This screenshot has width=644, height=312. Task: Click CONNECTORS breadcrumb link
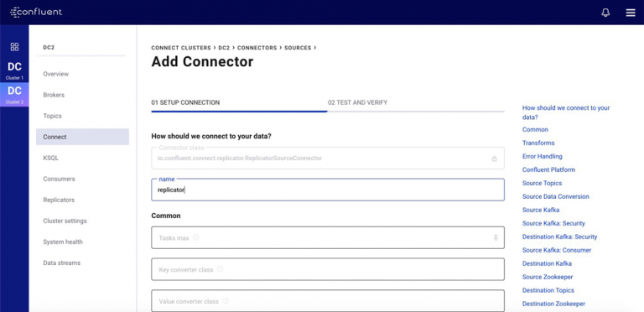257,48
